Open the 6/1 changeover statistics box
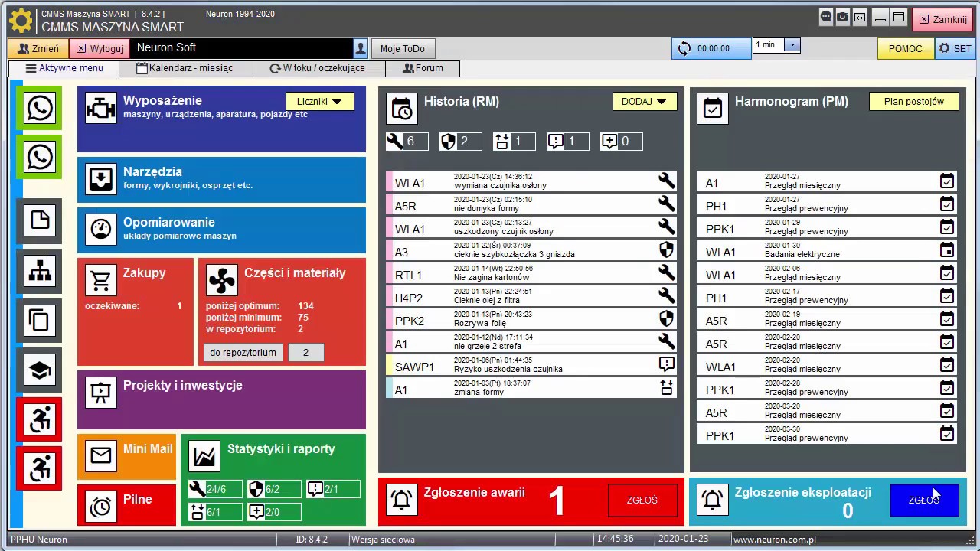Image resolution: width=980 pixels, height=551 pixels. 215,512
